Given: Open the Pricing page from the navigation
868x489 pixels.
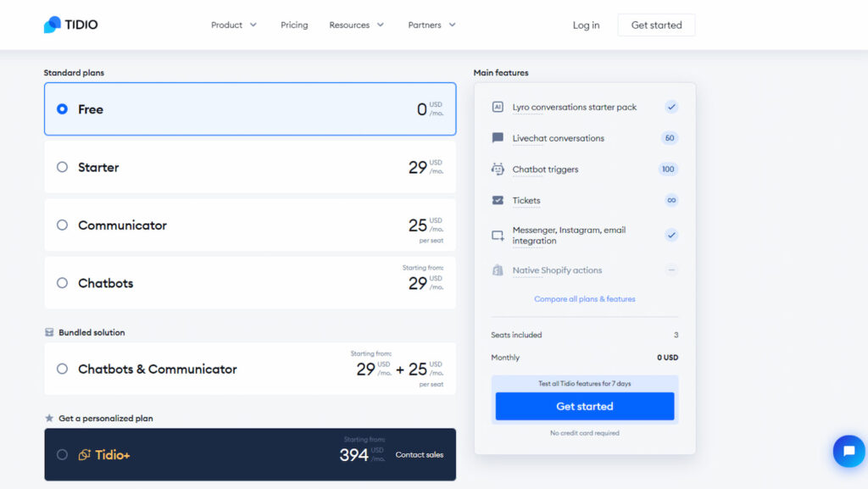Looking at the screenshot, I should tap(294, 25).
